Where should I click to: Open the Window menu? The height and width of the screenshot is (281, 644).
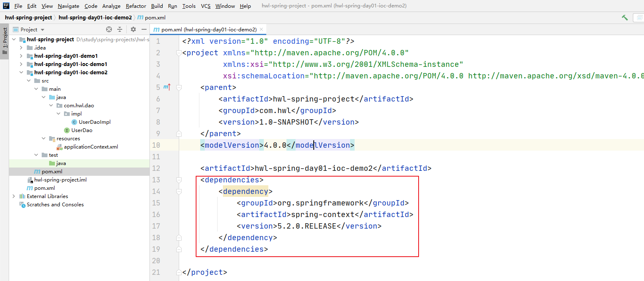(x=225, y=6)
